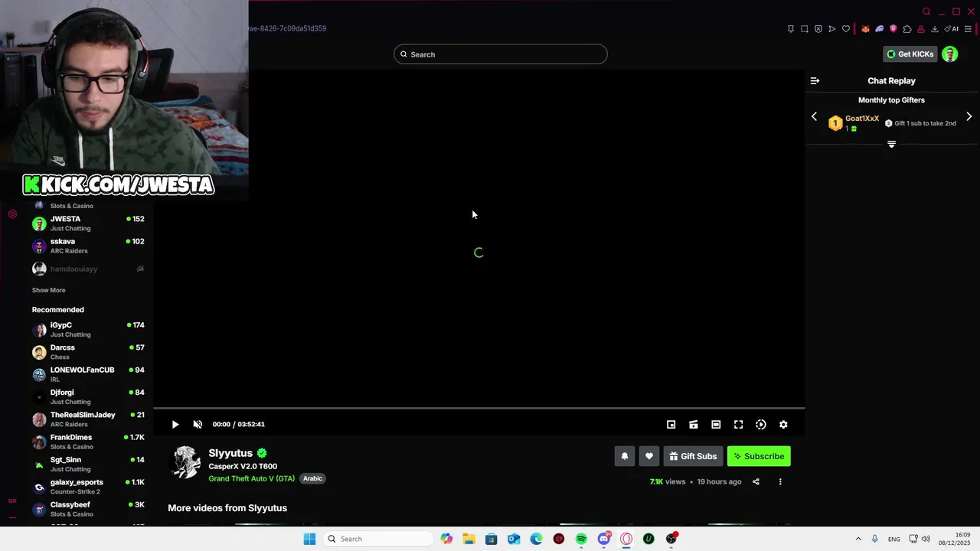Open MetaMask fox extension
This screenshot has width=980, height=551.
865,29
